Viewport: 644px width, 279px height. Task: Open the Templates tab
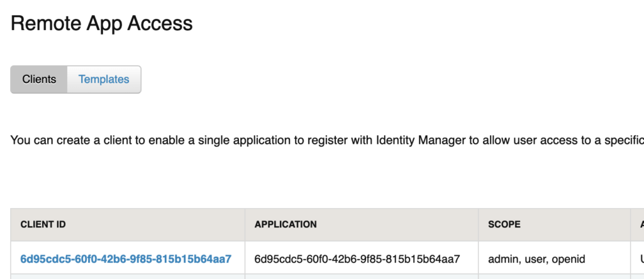click(x=104, y=80)
